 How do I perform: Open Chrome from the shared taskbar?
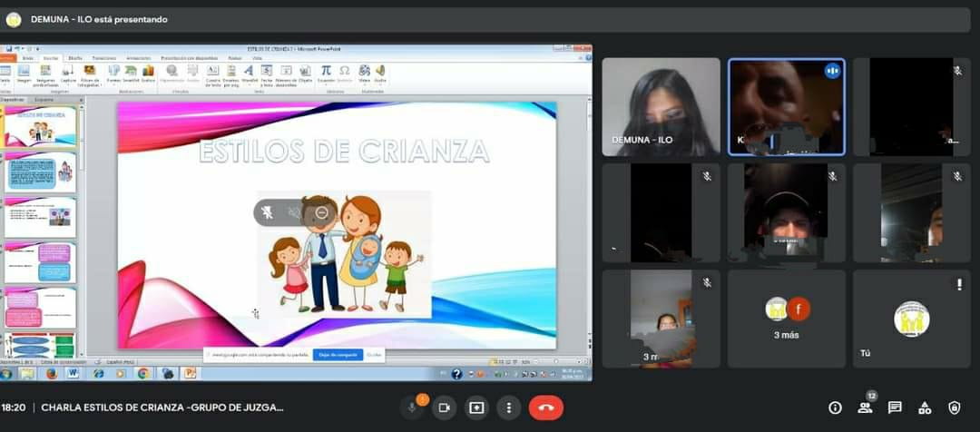coord(143,374)
